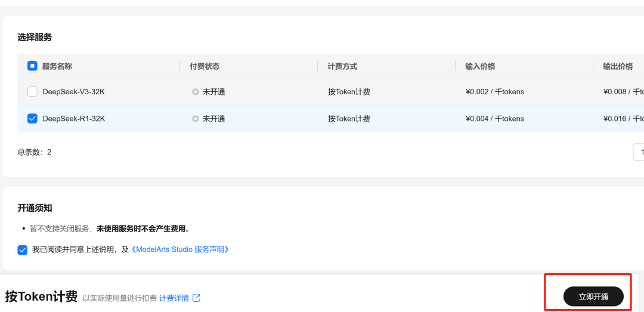Click the 输出价格 column header
Image resolution: width=644 pixels, height=312 pixels.
coord(618,66)
